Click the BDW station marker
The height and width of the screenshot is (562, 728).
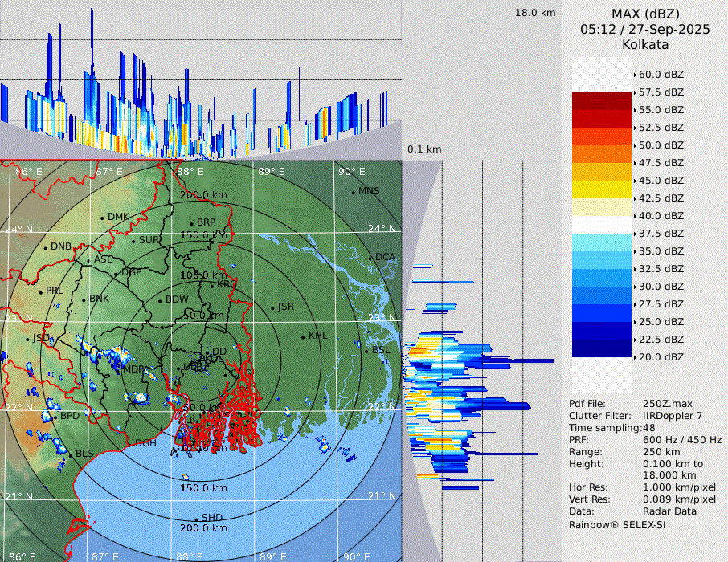pos(160,300)
